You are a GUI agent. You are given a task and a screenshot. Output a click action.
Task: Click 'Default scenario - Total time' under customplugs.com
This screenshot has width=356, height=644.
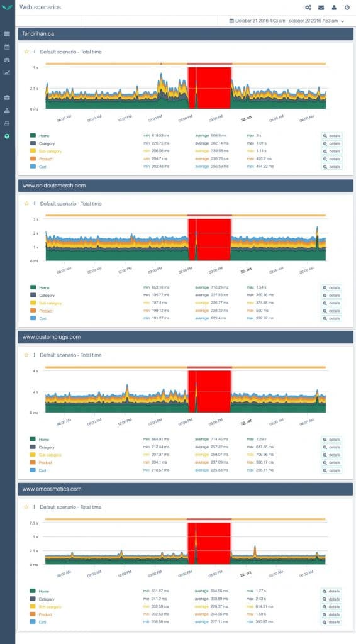70,355
